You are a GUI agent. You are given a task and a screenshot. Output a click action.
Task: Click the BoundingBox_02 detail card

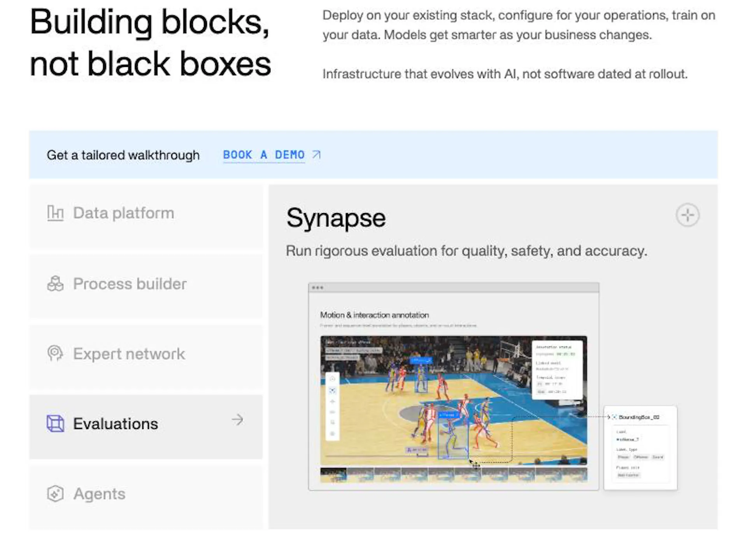(x=640, y=448)
